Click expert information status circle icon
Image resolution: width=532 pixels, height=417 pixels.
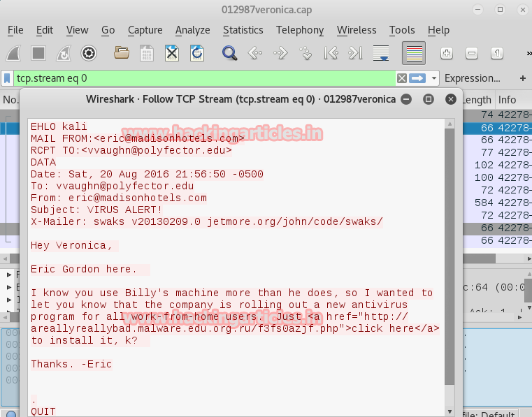pyautogui.click(x=11, y=414)
